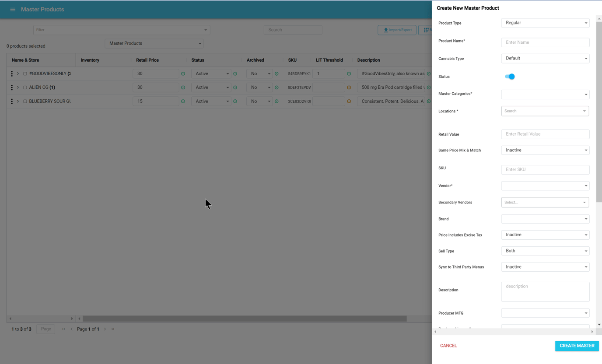The height and width of the screenshot is (364, 602).
Task: Click orange warning icon in ALIEN OG LIT Threshold
Action: tap(349, 87)
